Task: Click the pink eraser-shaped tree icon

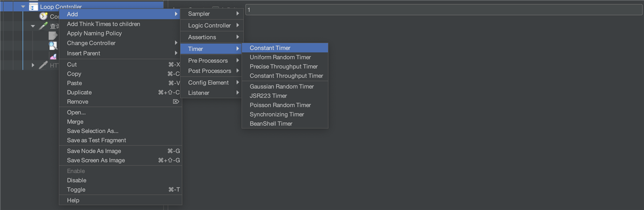Action: coord(53,56)
